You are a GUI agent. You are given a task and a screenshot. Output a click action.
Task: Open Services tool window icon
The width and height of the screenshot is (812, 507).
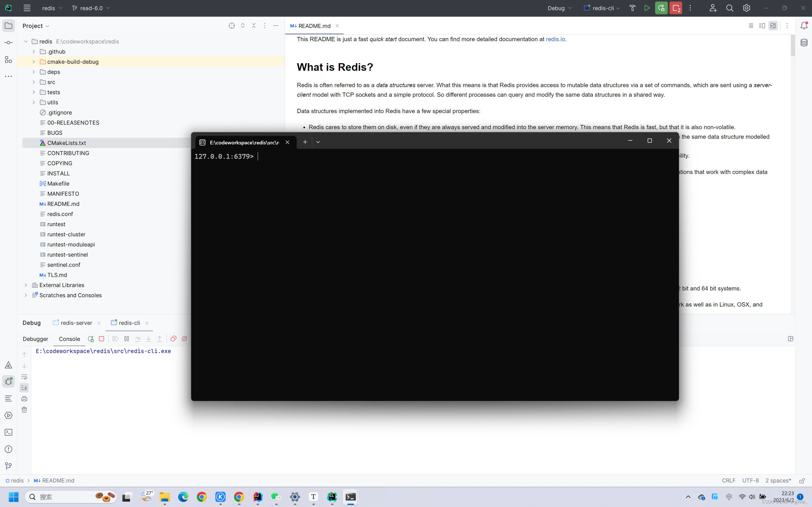pos(8,415)
